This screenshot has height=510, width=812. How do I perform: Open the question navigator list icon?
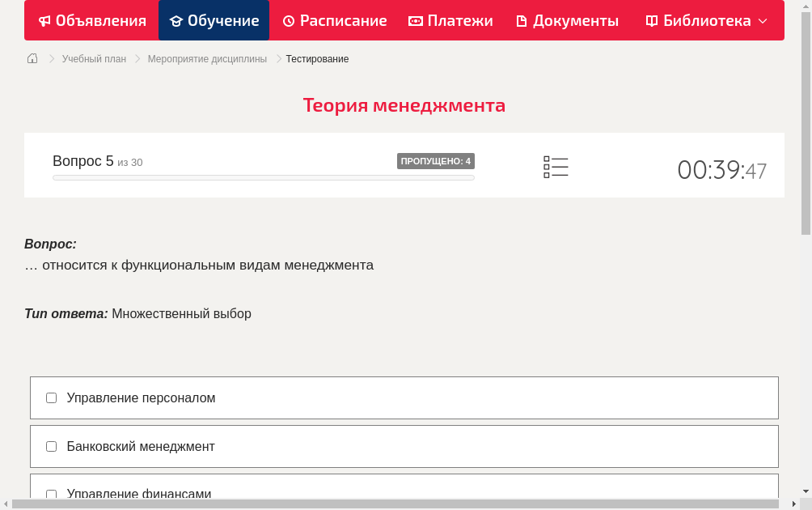(x=556, y=166)
